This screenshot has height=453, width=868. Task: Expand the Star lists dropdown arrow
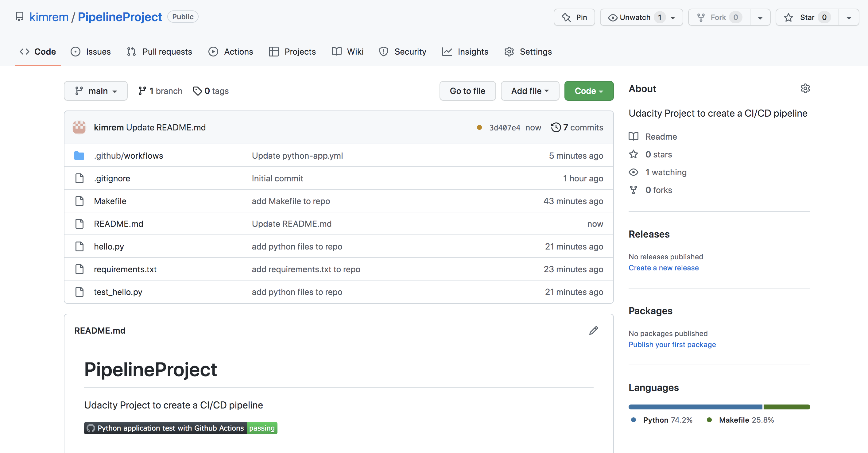click(849, 17)
